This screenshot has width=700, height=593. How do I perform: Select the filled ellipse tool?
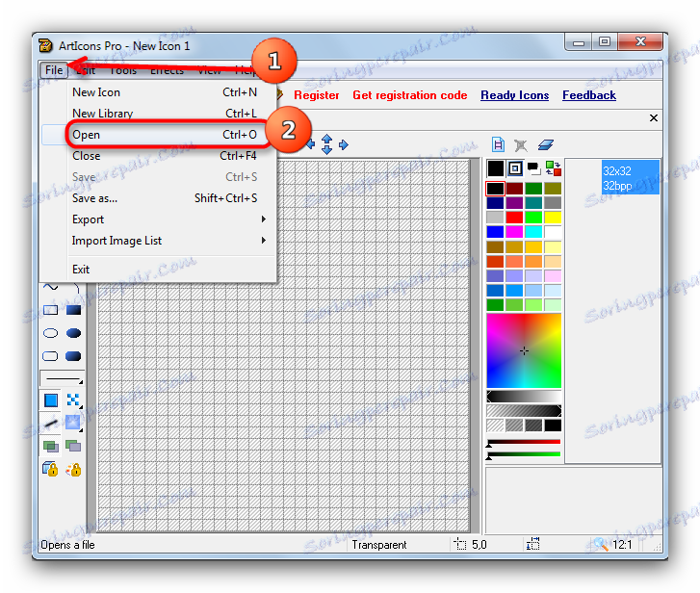pos(73,333)
